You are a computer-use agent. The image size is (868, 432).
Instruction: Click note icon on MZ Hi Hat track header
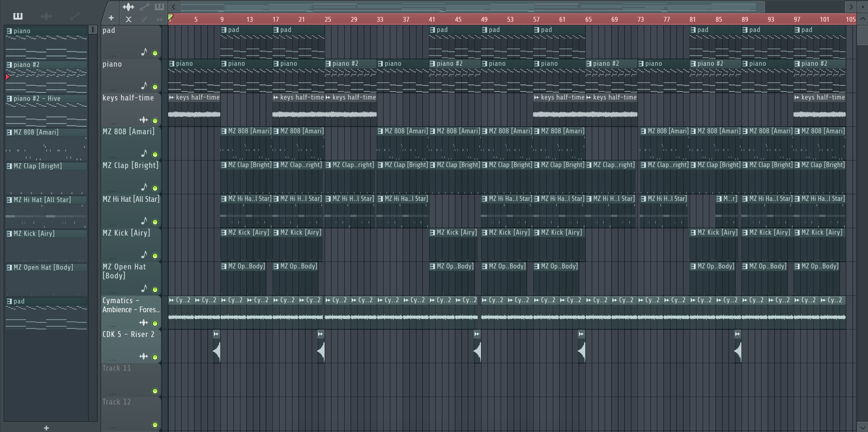tap(144, 221)
